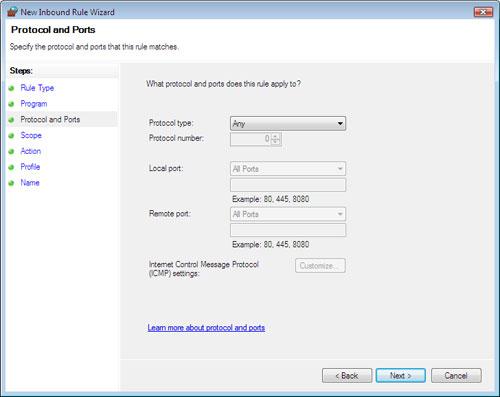Click the green bullet beside Profile
This screenshot has width=500, height=397.
11,167
